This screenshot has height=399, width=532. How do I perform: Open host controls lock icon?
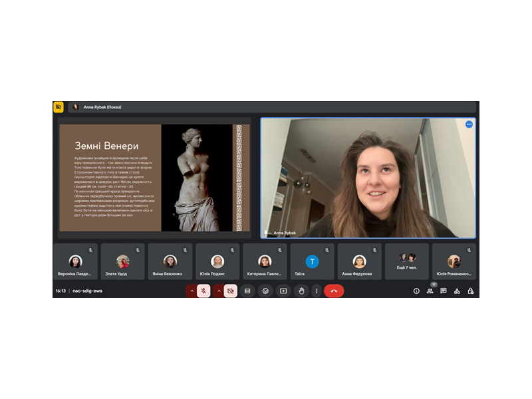(x=470, y=291)
